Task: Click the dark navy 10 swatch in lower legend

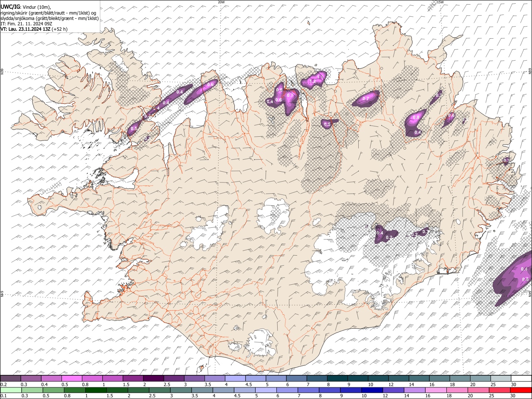Action: (x=372, y=390)
